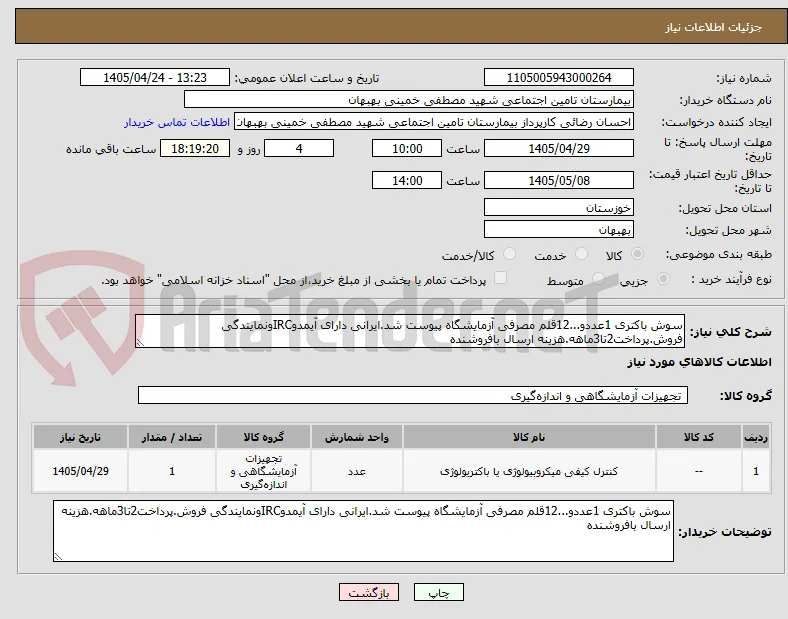788x619 pixels.
Task: Click the resize grip of general description box
Action: (x=140, y=343)
